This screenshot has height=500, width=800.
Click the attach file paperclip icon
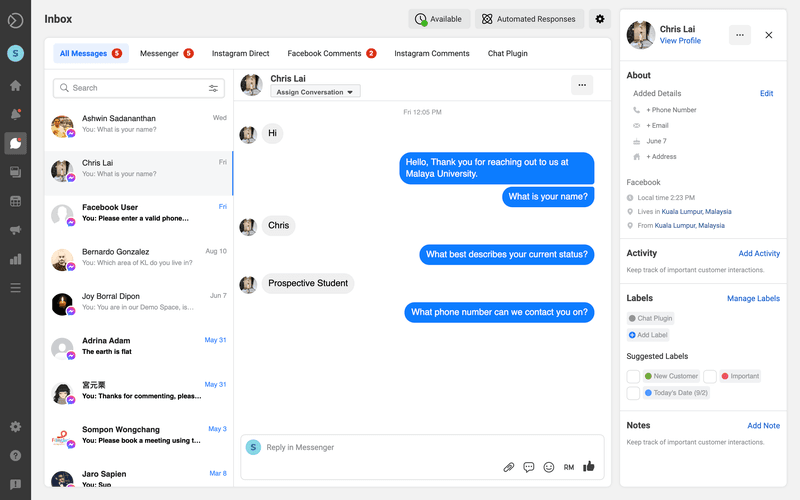(x=508, y=467)
